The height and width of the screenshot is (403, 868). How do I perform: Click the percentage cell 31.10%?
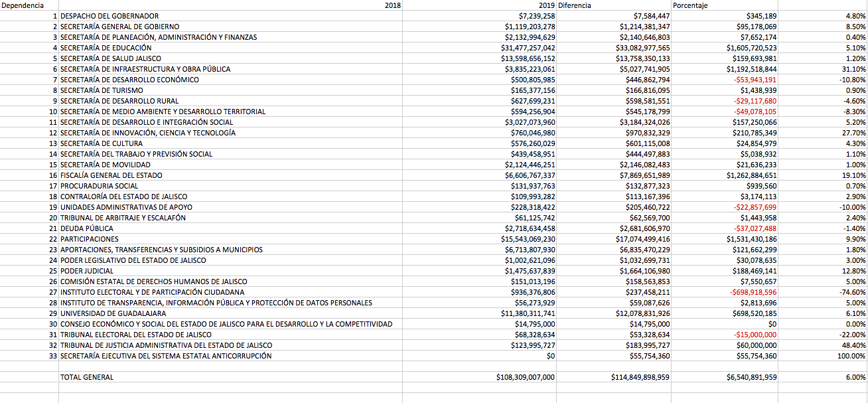click(823, 69)
